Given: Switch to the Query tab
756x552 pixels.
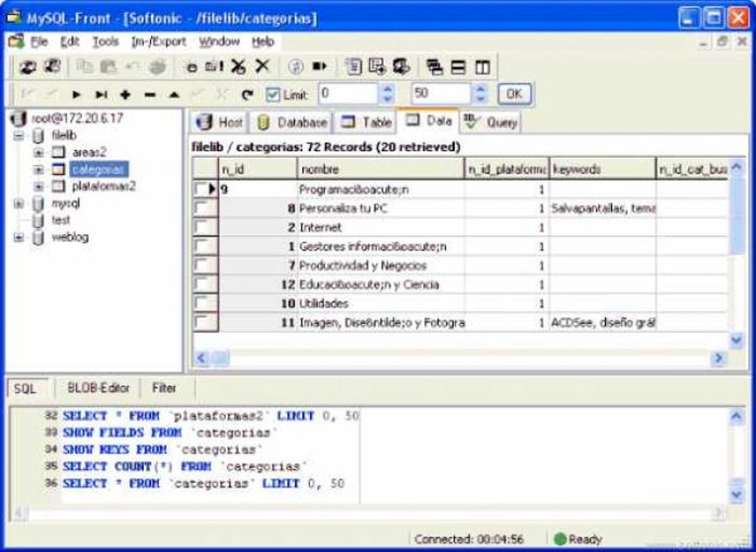Looking at the screenshot, I should pyautogui.click(x=491, y=122).
